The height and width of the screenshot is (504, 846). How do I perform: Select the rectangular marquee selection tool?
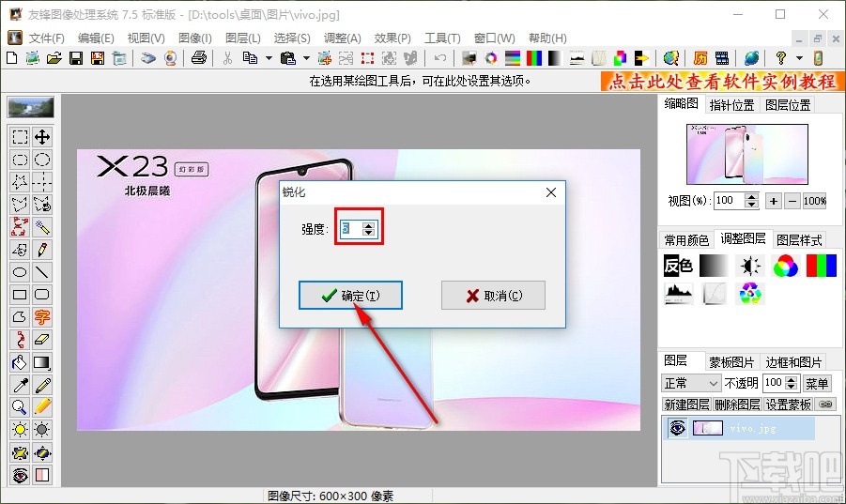tap(20, 137)
